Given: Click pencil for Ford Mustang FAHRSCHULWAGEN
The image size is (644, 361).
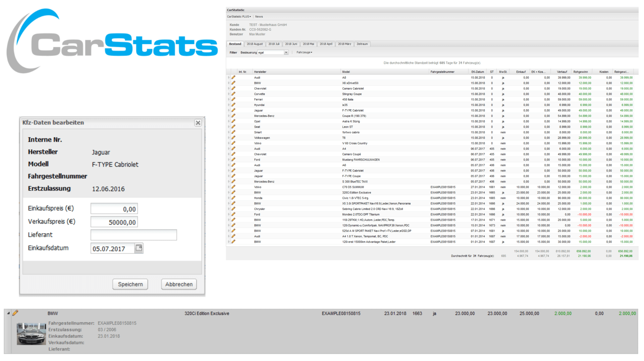Looking at the screenshot, I should (x=233, y=160).
